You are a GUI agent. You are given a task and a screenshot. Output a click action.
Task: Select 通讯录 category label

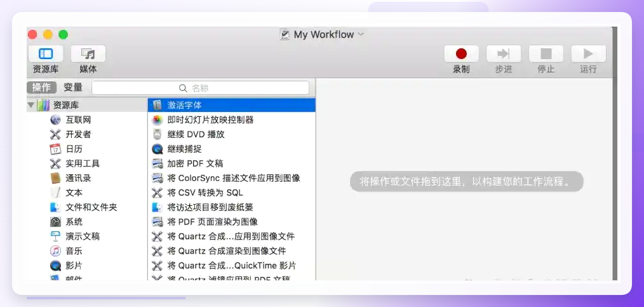[78, 179]
